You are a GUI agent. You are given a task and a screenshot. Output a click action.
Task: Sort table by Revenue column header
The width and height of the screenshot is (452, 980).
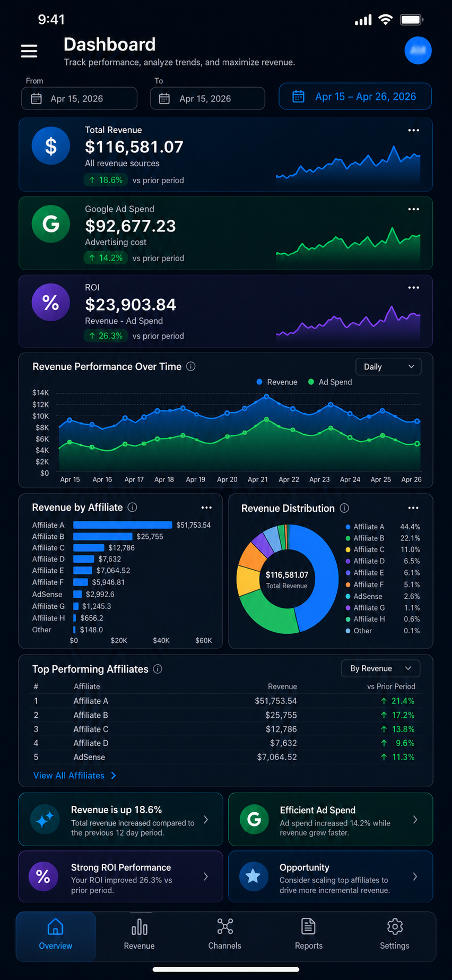click(x=282, y=686)
